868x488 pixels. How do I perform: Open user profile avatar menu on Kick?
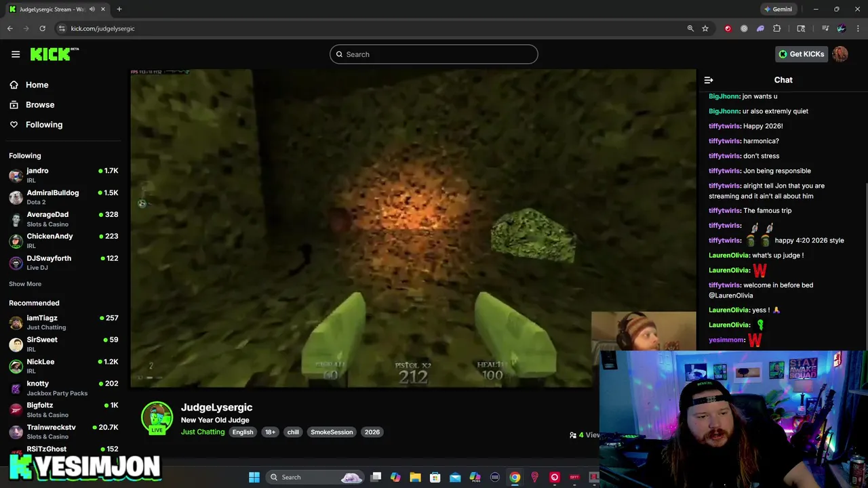click(840, 54)
